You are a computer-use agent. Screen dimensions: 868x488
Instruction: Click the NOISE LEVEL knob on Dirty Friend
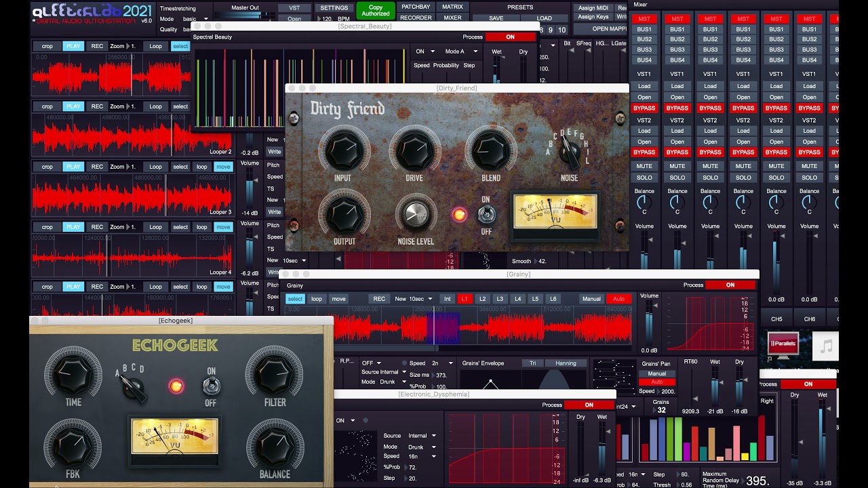(x=416, y=214)
